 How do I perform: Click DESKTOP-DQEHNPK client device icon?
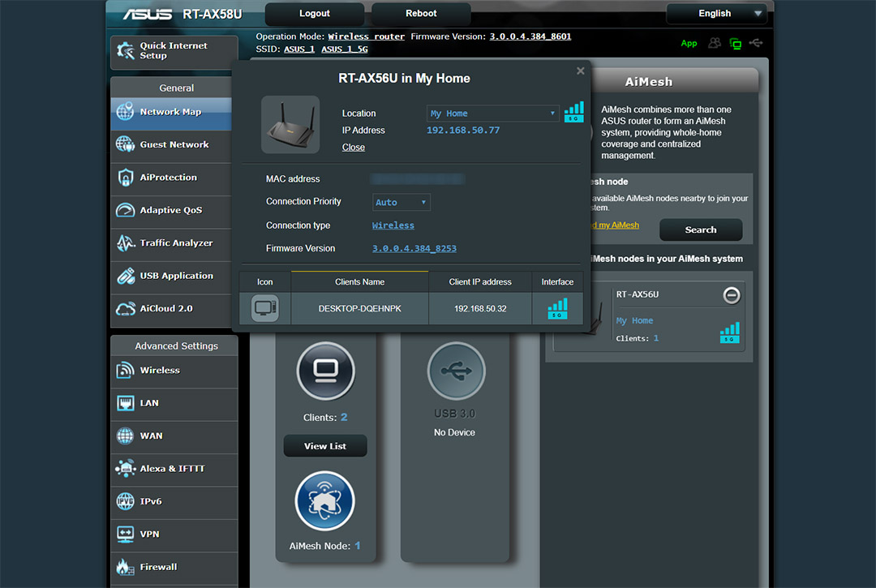coord(264,308)
